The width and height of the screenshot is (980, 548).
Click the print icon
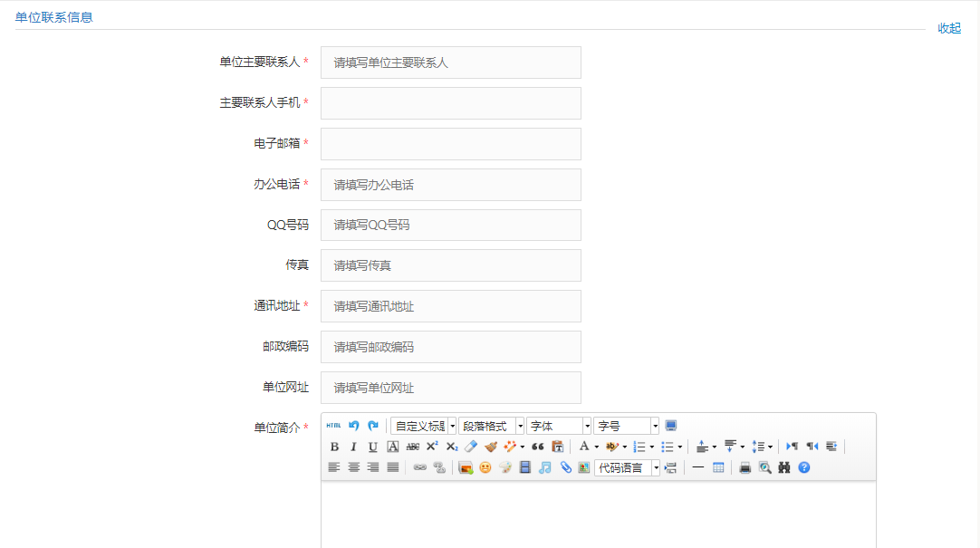(745, 468)
